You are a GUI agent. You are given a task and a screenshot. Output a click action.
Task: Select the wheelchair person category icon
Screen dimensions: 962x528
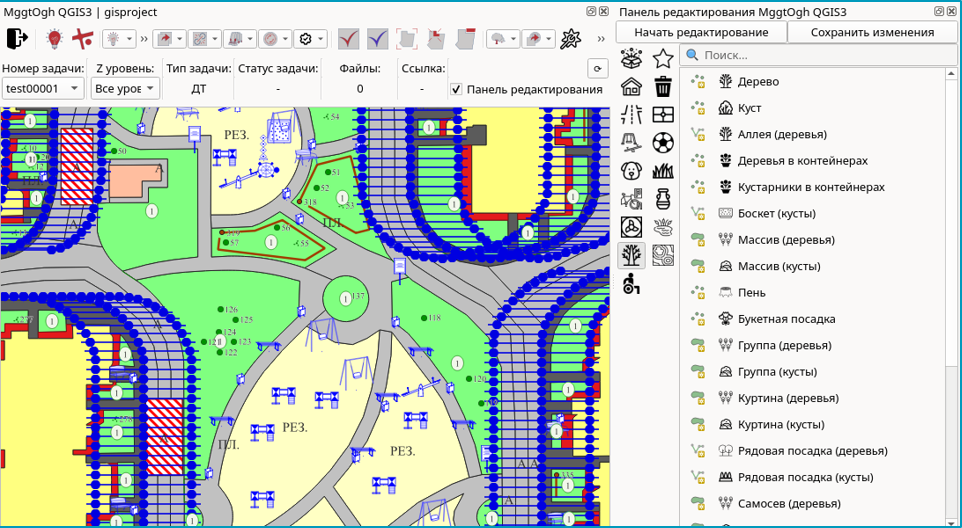pyautogui.click(x=631, y=283)
